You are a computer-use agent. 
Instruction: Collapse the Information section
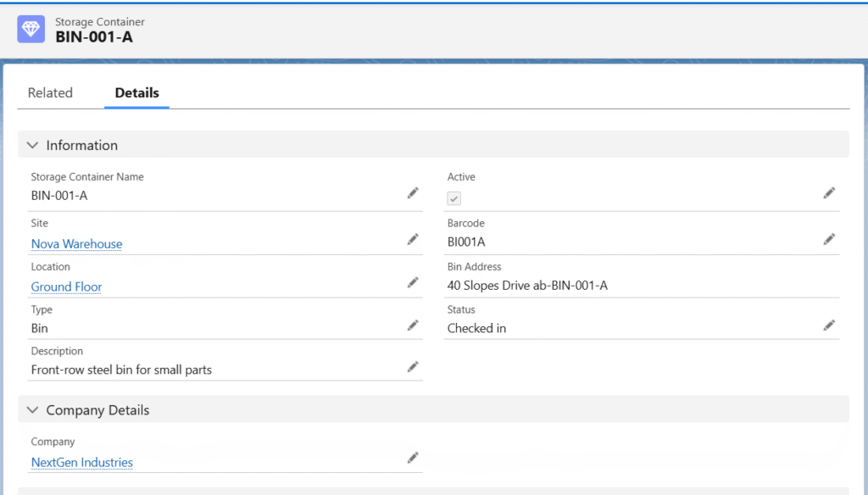[x=33, y=145]
